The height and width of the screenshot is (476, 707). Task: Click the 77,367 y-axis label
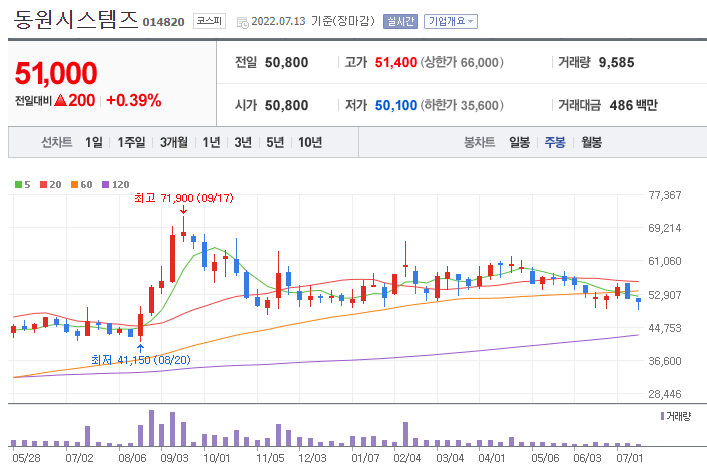tap(665, 195)
